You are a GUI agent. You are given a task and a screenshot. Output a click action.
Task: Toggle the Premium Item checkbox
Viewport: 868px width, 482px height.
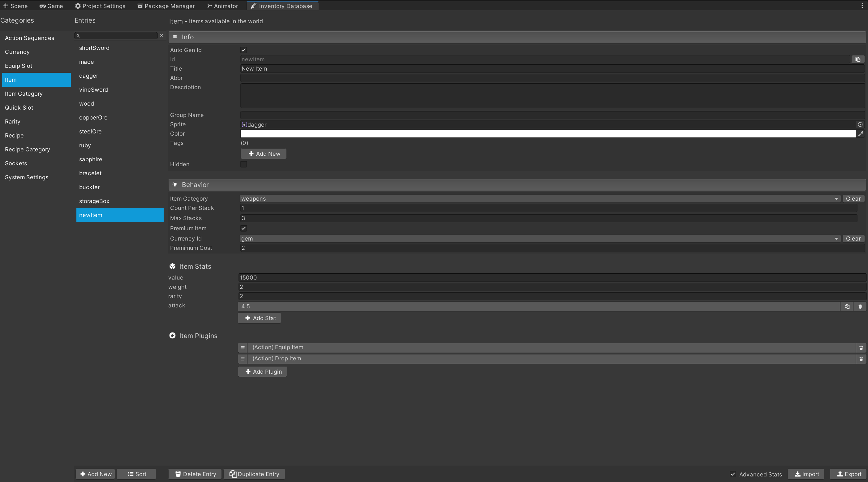click(x=243, y=228)
